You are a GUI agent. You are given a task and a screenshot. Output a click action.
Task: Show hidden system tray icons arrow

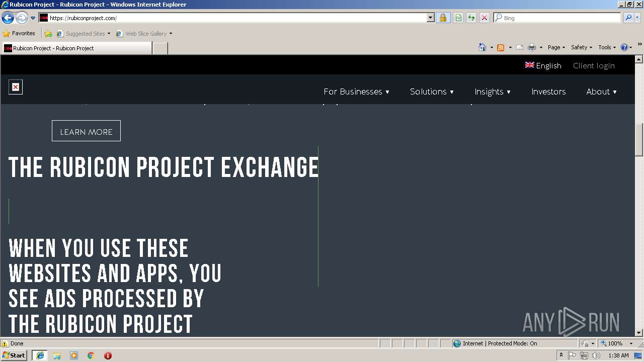(x=561, y=355)
